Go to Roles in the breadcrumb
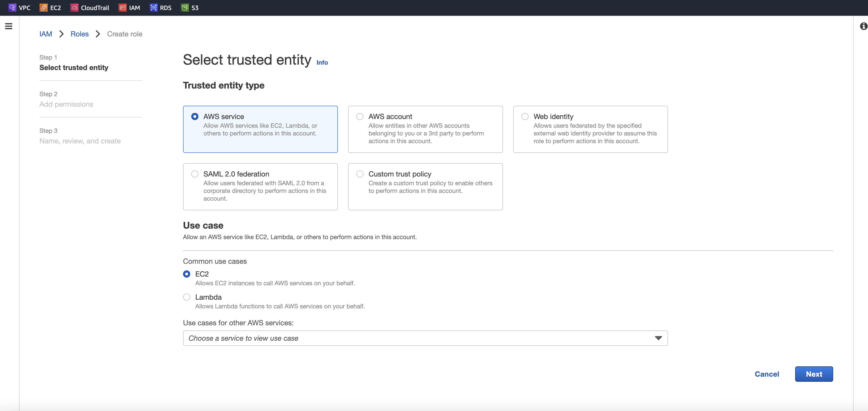The width and height of the screenshot is (868, 411). point(79,34)
